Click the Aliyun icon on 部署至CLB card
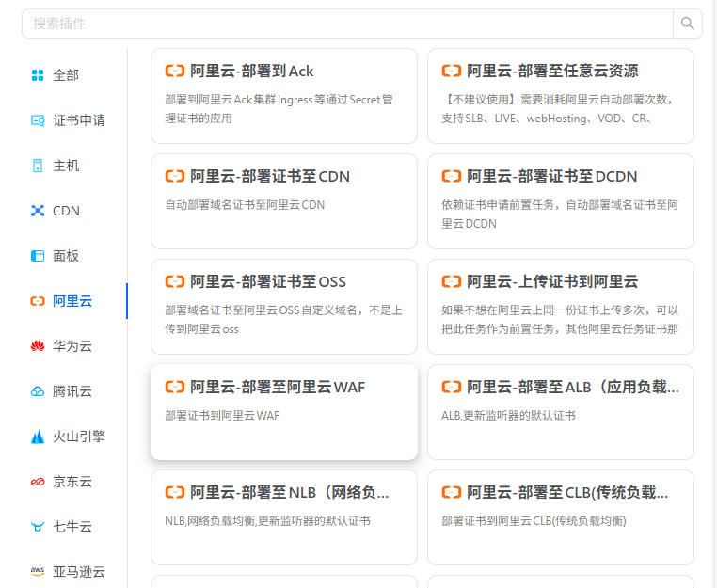717x588 pixels. tap(452, 492)
